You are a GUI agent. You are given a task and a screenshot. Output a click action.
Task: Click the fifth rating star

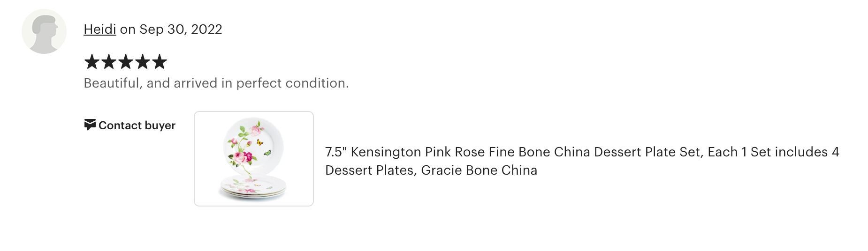click(x=160, y=62)
